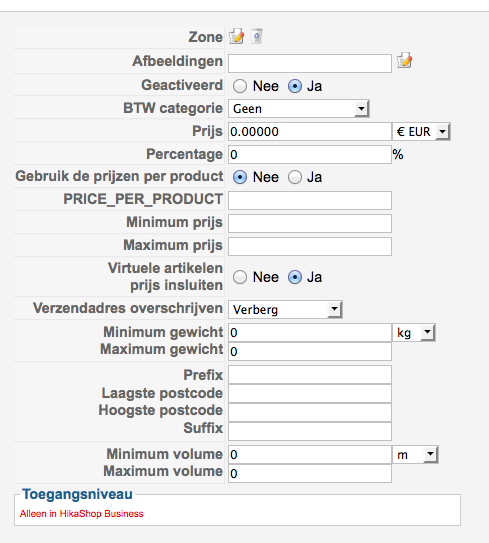Open the volume unit m dropdown
Viewport: 489px width, 543px height.
(415, 455)
